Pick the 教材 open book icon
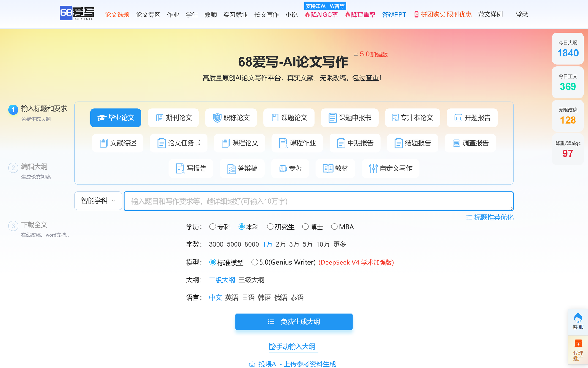588x368 pixels. 328,168
